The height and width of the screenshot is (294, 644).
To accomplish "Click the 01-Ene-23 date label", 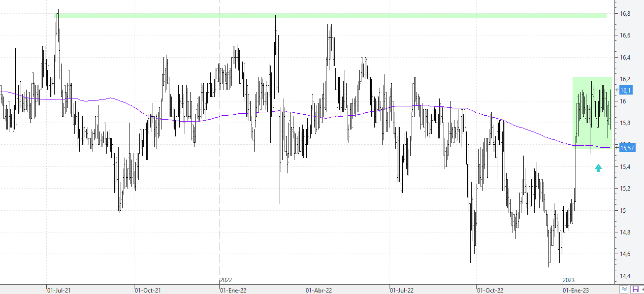I will point(576,291).
